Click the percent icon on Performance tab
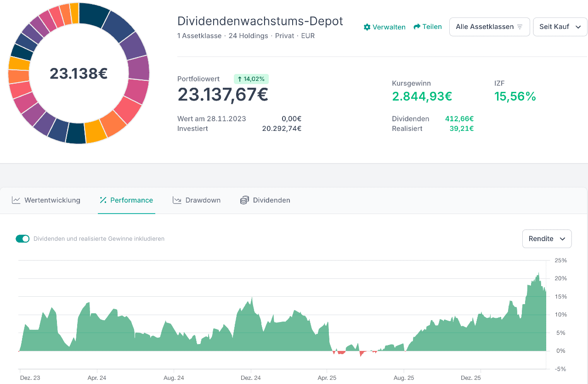The image size is (588, 384). coord(103,200)
